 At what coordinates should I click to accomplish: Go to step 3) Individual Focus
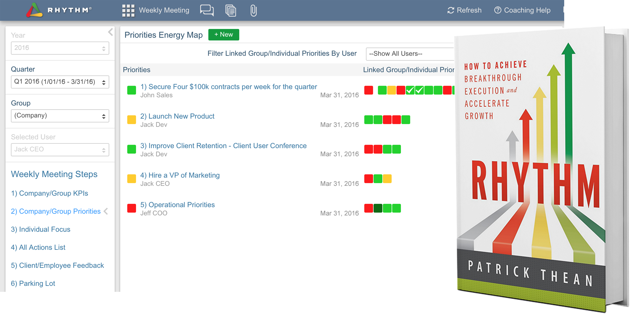(41, 229)
